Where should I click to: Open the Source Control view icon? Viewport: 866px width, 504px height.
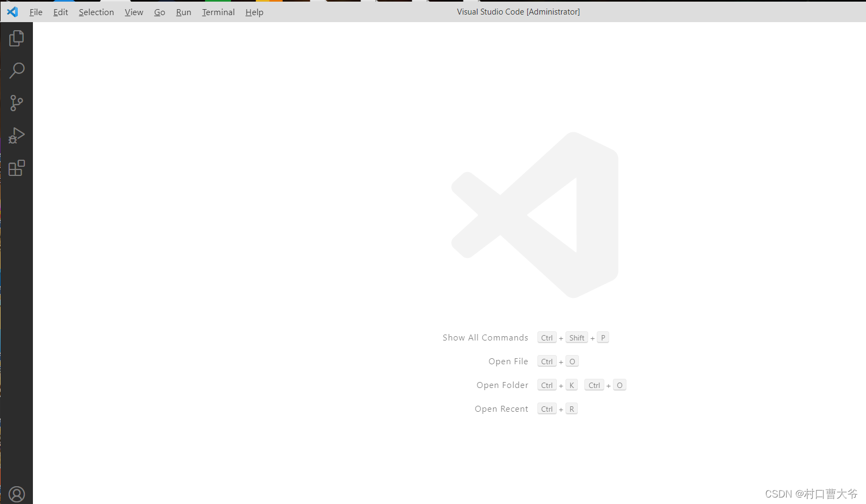pos(17,103)
